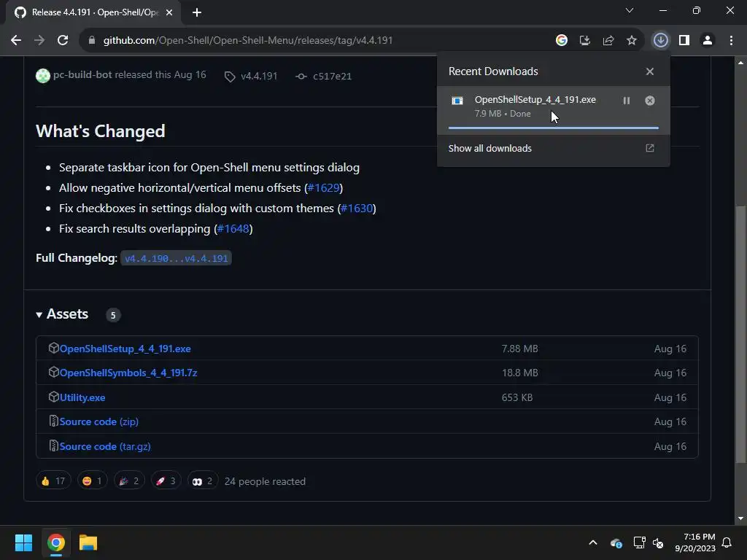Open the clock showing 7:16 PM
The image size is (747, 560).
tap(695, 542)
